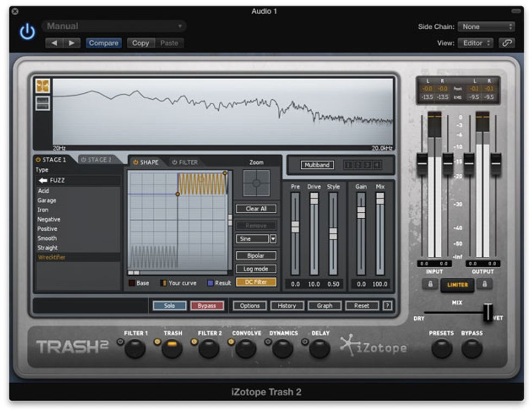This screenshot has width=532, height=412.
Task: Select the Garage distortion type
Action: click(78, 200)
